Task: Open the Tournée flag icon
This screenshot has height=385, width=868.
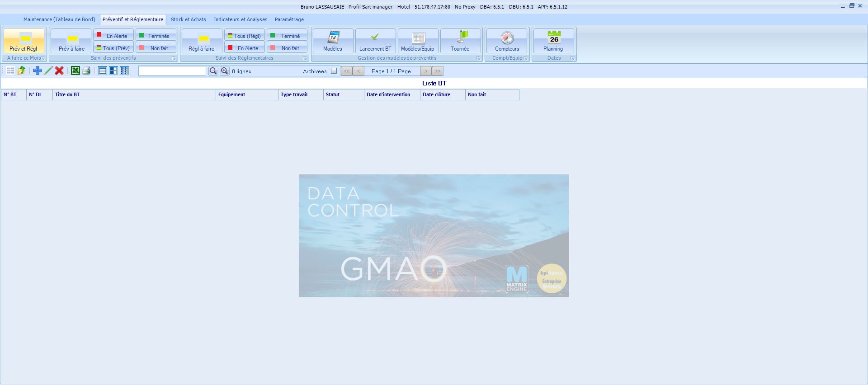Action: tap(460, 41)
